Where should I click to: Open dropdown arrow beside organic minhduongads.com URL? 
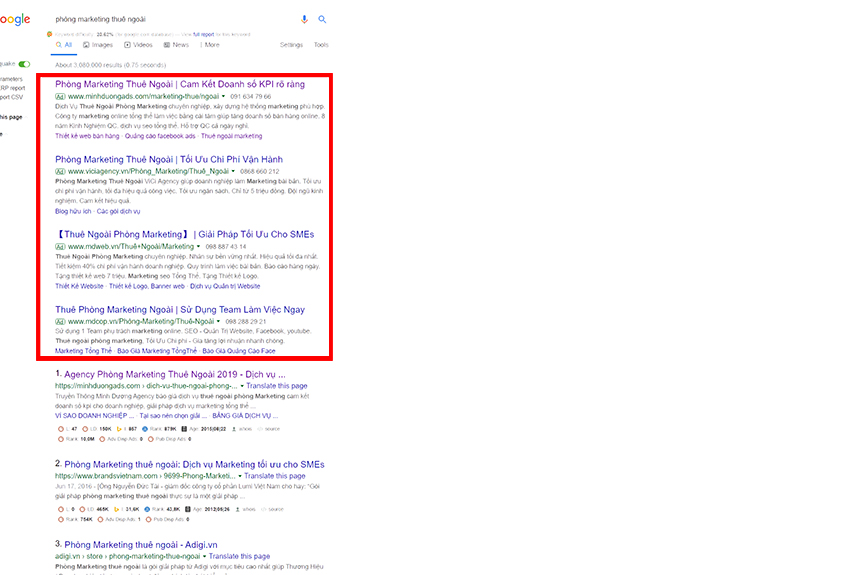point(242,386)
